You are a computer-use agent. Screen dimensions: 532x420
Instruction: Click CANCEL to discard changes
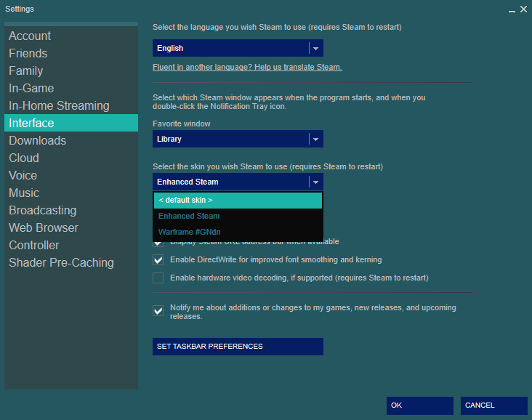pyautogui.click(x=493, y=405)
